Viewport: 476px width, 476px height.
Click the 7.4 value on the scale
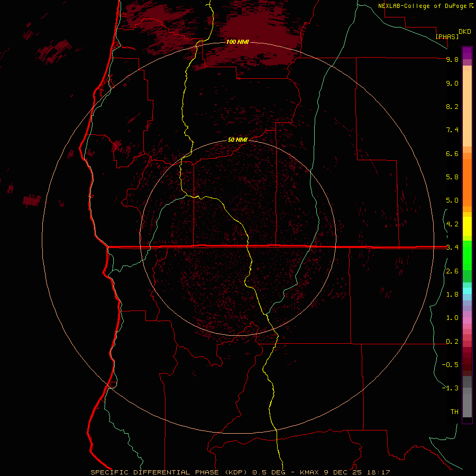click(452, 130)
